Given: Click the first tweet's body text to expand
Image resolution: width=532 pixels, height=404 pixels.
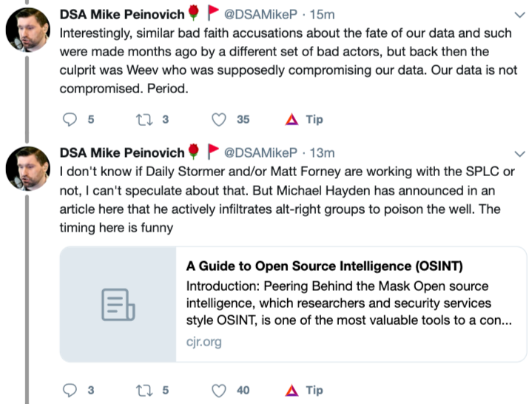Looking at the screenshot, I should [281, 61].
